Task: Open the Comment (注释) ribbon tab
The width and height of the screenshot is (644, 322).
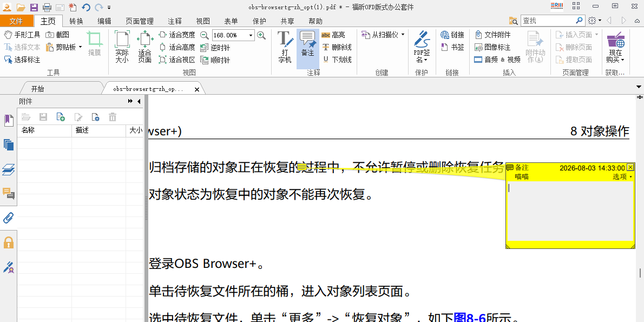Action: click(175, 21)
